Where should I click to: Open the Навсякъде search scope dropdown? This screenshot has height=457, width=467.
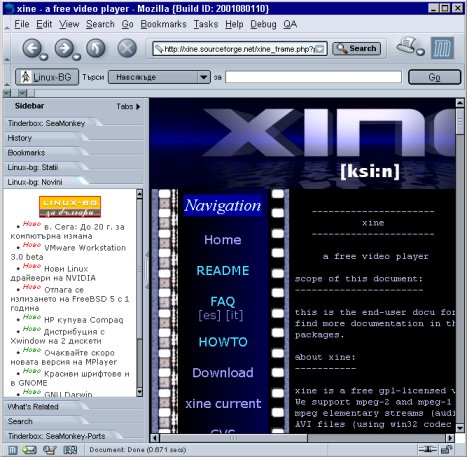click(159, 77)
